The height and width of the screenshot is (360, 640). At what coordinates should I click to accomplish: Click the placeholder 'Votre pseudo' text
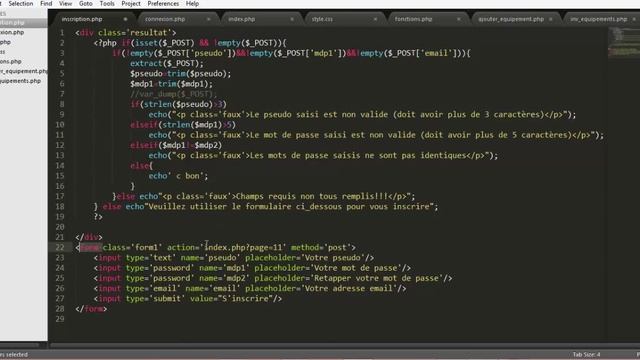tap(332, 258)
